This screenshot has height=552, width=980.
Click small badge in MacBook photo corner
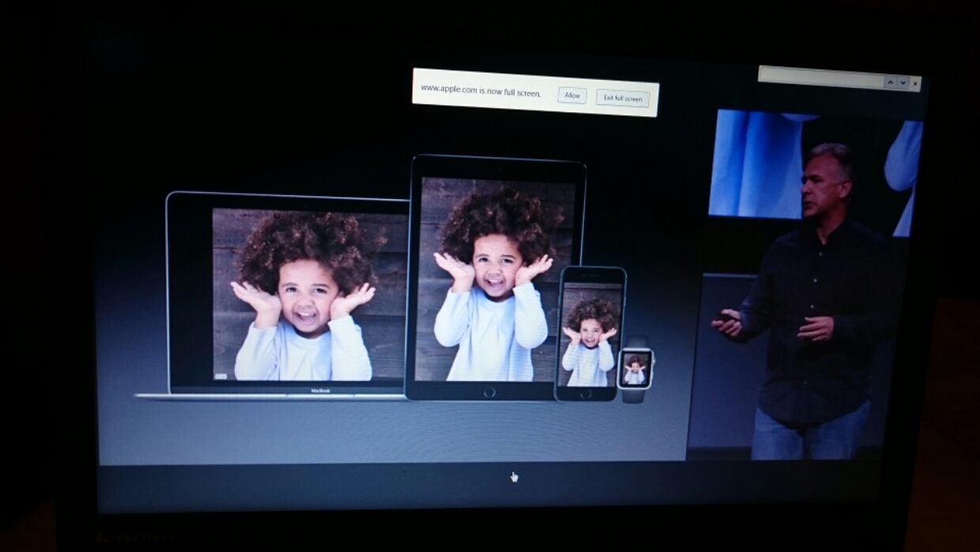pos(220,376)
